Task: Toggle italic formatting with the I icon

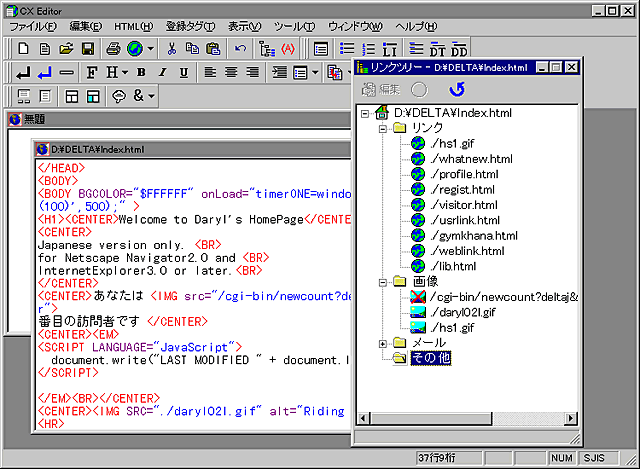Action: click(163, 73)
